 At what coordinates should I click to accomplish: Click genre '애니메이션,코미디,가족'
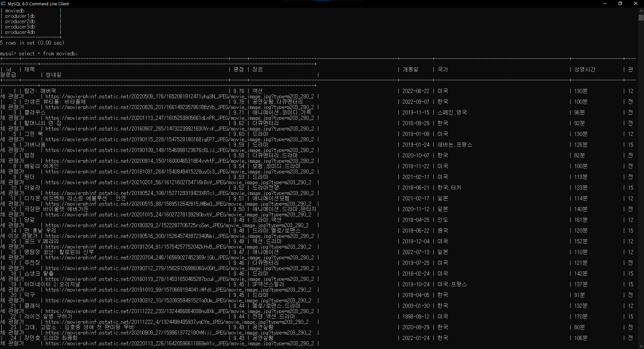282,112
